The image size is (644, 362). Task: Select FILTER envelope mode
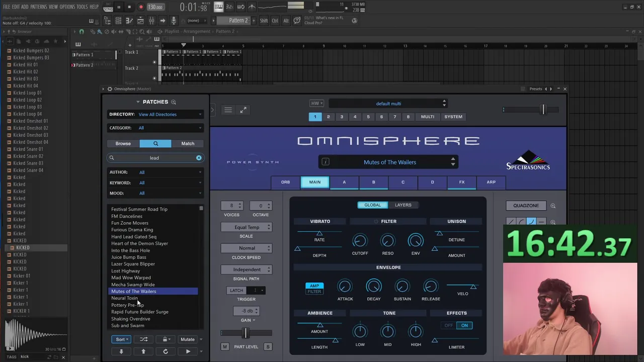tap(314, 292)
